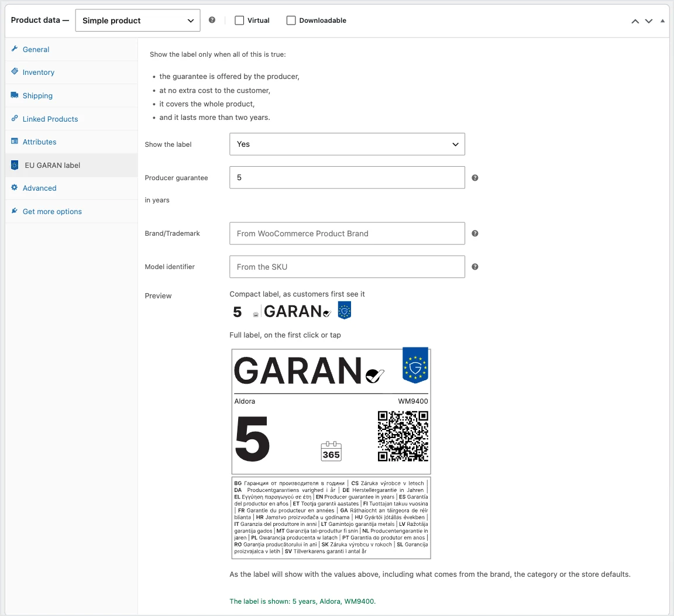
Task: Collapse the Product data panel
Action: point(662,20)
